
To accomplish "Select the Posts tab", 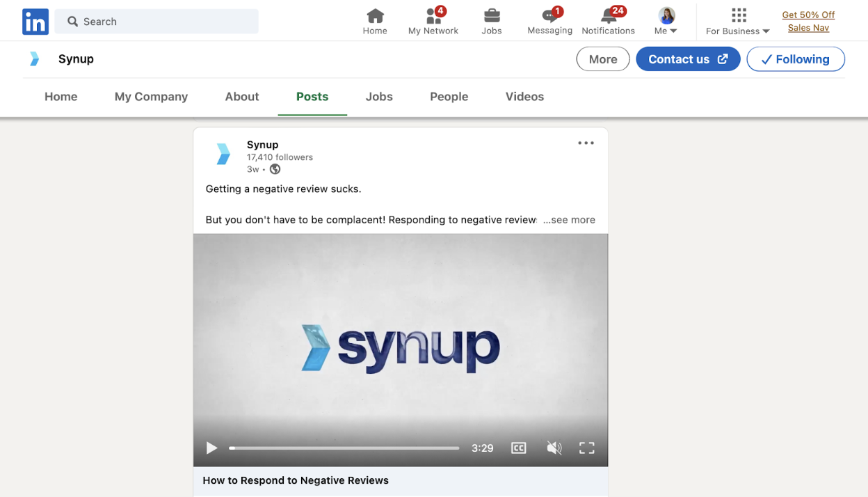I will click(x=312, y=97).
